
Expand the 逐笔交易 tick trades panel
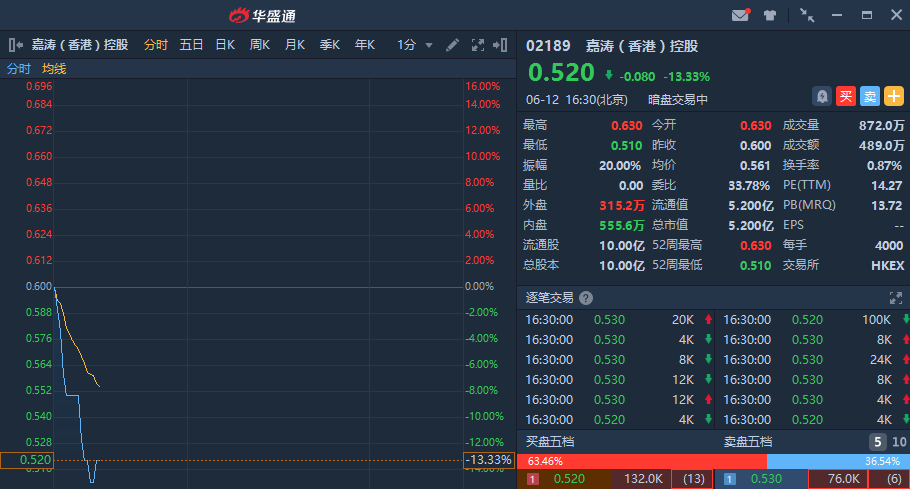point(895,298)
